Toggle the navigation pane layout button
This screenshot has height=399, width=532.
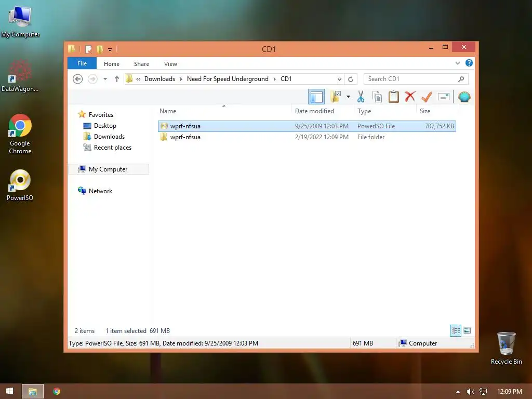(x=316, y=97)
